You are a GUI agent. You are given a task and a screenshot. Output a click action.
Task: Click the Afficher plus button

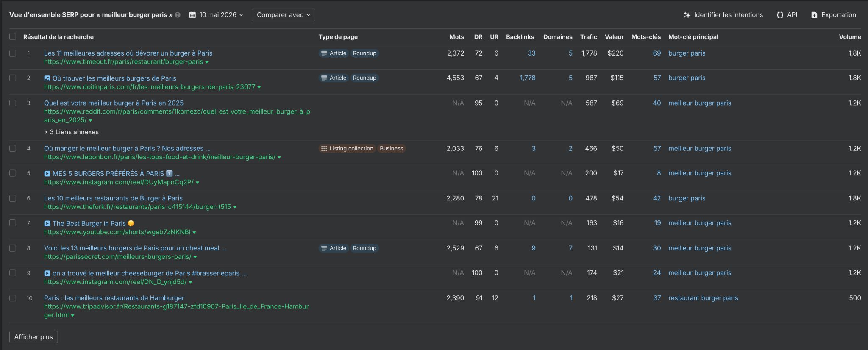coord(33,337)
